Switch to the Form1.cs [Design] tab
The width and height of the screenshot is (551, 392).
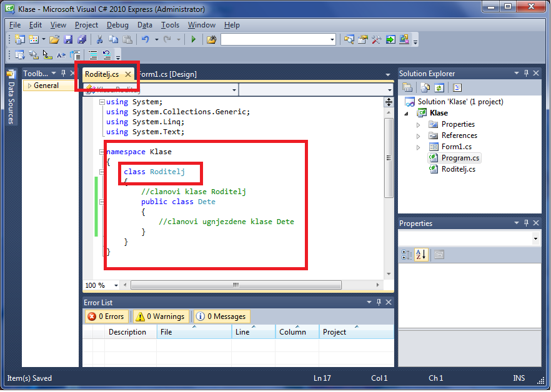[x=167, y=74]
